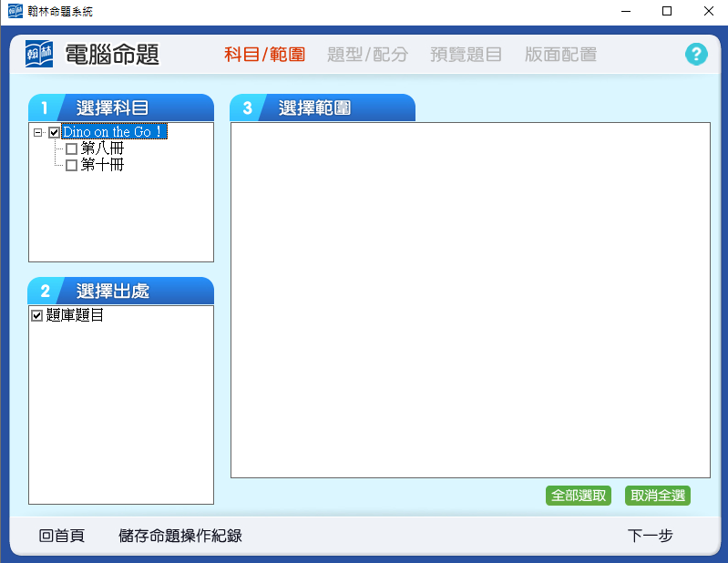Switch to the 版面配置 tab
Viewport: 728px width, 563px height.
(560, 55)
